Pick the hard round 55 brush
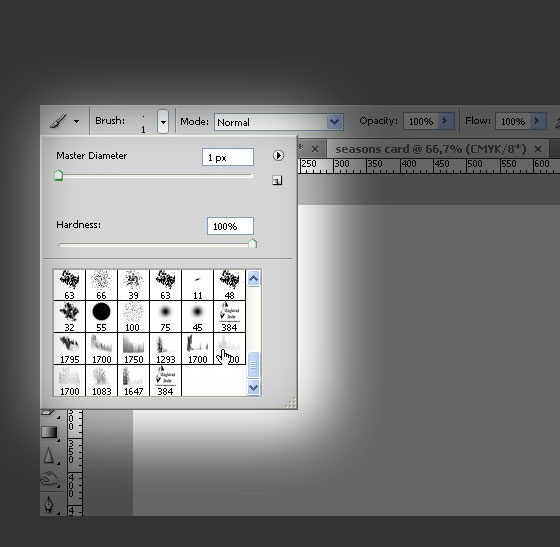Image resolution: width=560 pixels, height=547 pixels. [101, 316]
